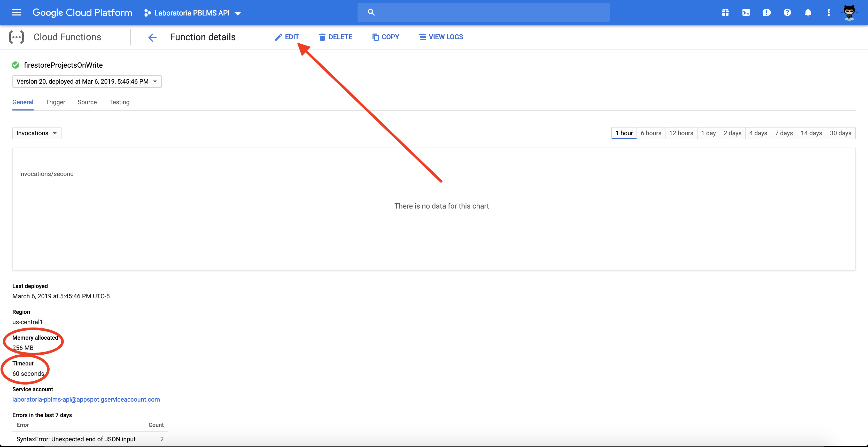Image resolution: width=868 pixels, height=447 pixels.
Task: Click the back arrow icon
Action: [x=152, y=37]
